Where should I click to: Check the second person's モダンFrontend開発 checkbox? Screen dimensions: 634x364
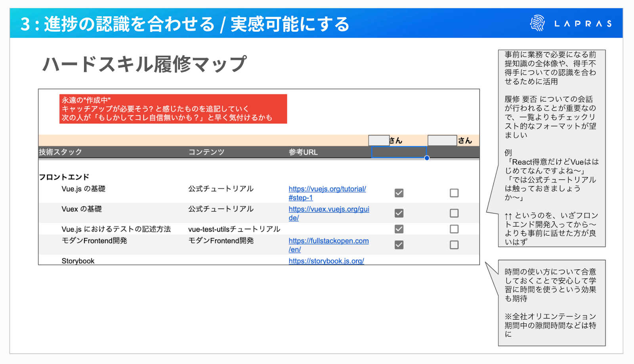click(454, 245)
